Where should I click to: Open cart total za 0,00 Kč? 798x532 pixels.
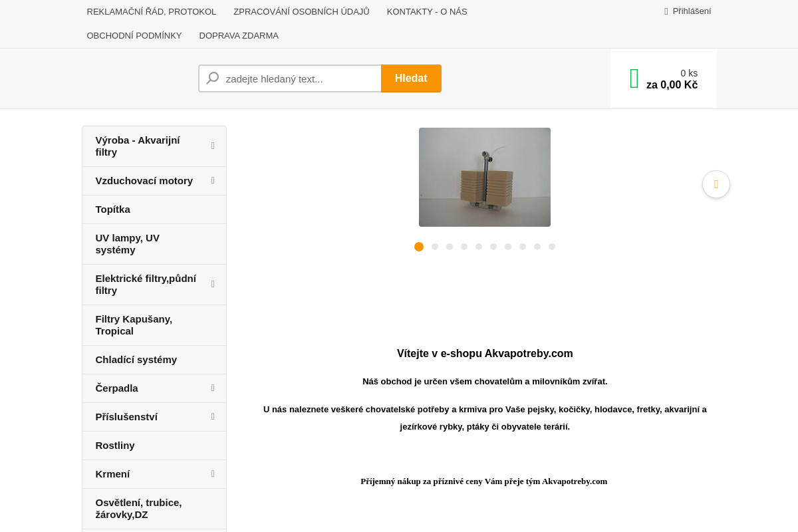tap(672, 85)
